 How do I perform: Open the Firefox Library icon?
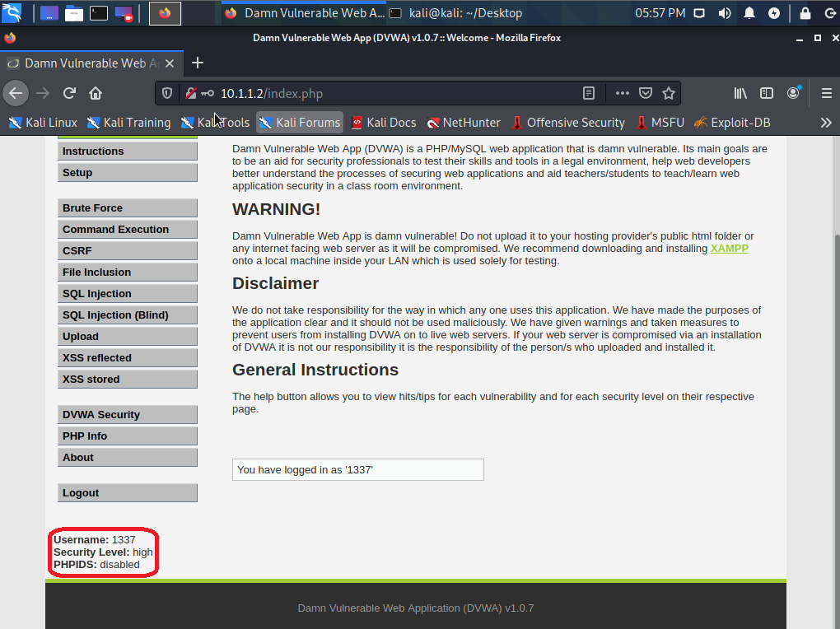coord(740,93)
